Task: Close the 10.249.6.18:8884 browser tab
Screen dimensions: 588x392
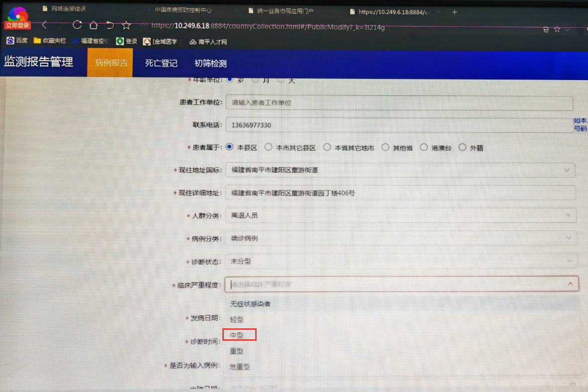Action: click(438, 12)
